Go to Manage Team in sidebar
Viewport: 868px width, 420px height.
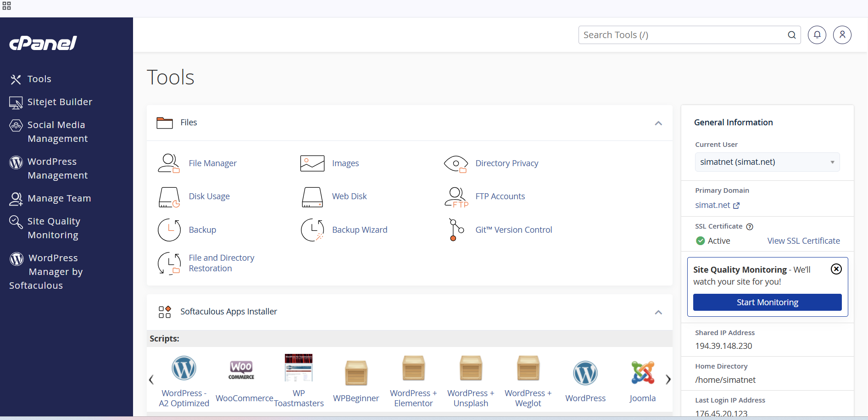pyautogui.click(x=59, y=198)
